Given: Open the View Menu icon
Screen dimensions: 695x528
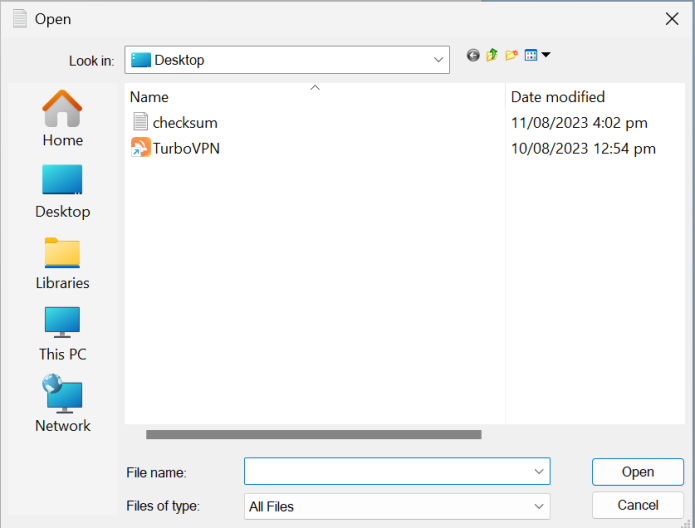Looking at the screenshot, I should click(x=531, y=55).
